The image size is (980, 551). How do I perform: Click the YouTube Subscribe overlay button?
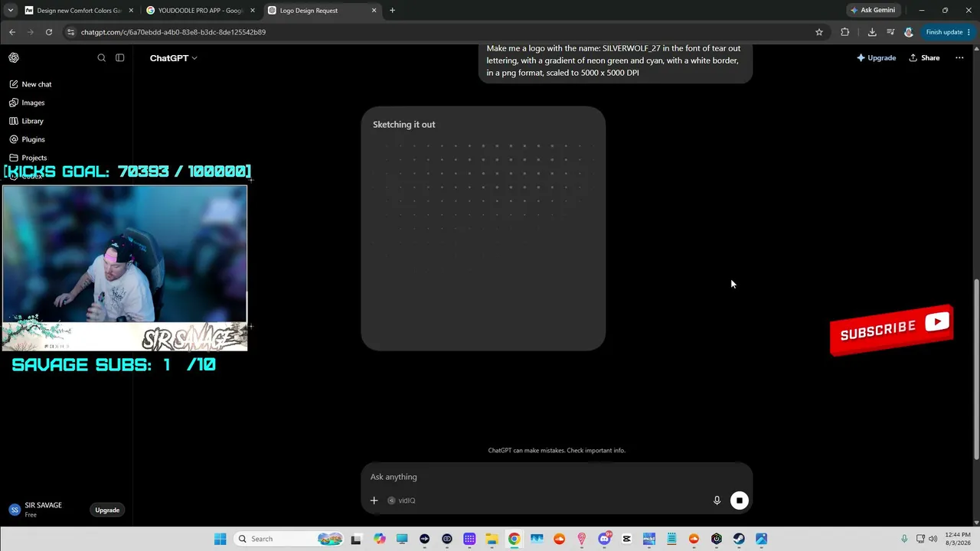[x=891, y=331]
